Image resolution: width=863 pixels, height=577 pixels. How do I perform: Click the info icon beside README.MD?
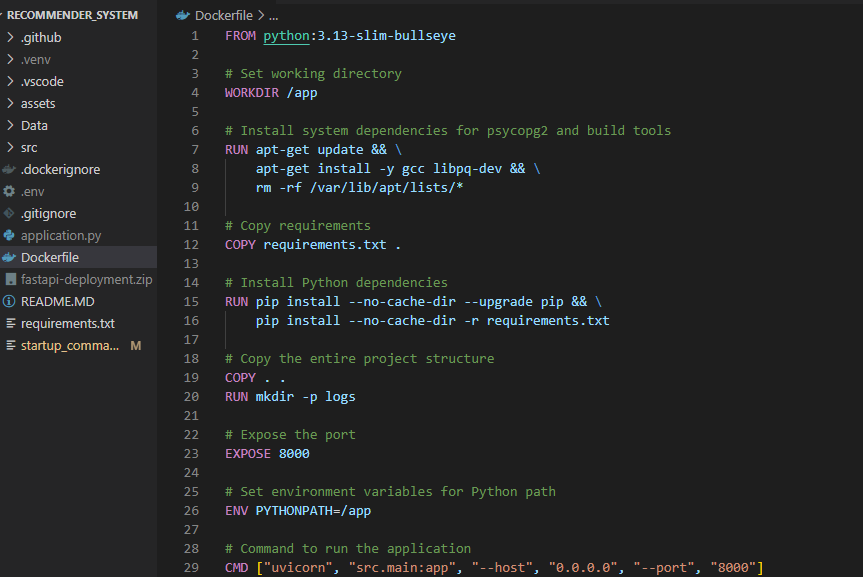coord(9,301)
